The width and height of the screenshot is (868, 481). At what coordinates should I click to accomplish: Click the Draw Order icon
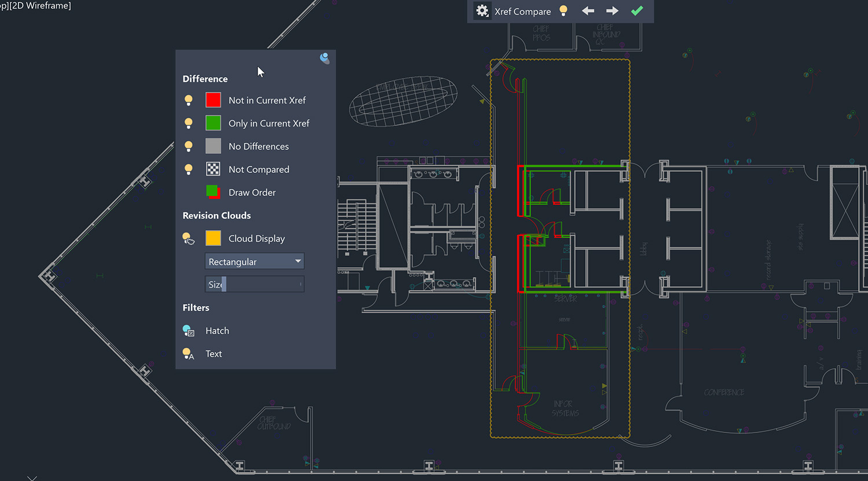click(213, 192)
